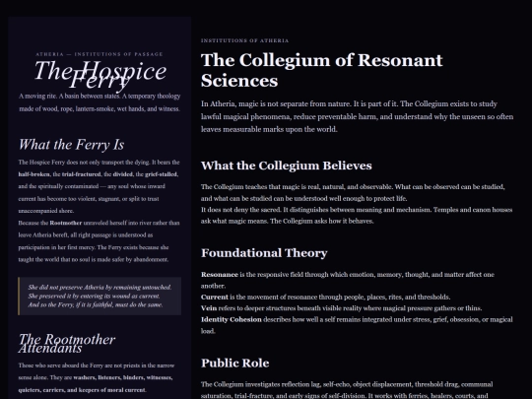This screenshot has height=399, width=532.
Task: Click the bold term 'Vein'
Action: (209, 308)
